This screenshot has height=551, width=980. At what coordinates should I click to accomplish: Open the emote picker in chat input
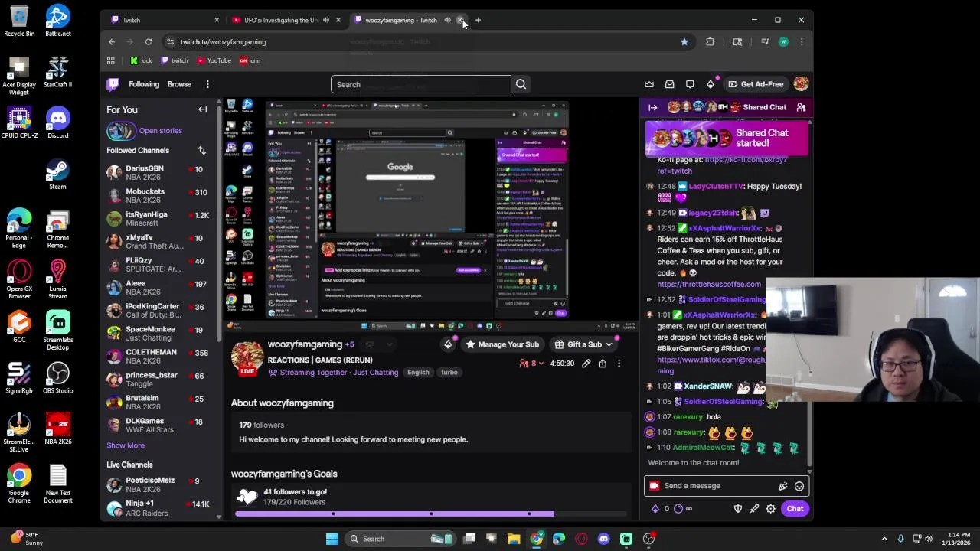coord(799,486)
